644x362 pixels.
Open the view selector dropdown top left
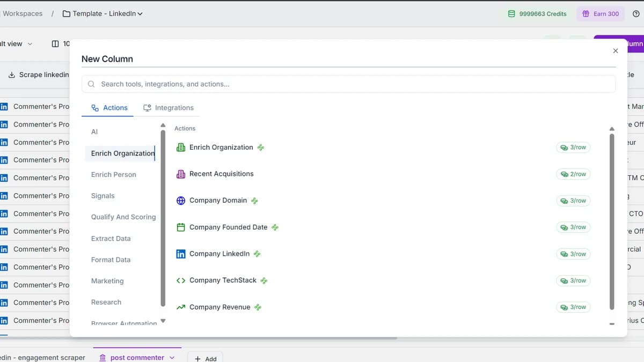point(31,43)
